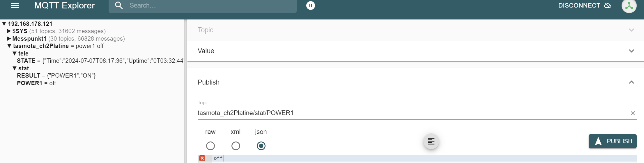This screenshot has height=163, width=644.
Task: Click the 192.168.178.121 root label
Action: tap(30, 24)
